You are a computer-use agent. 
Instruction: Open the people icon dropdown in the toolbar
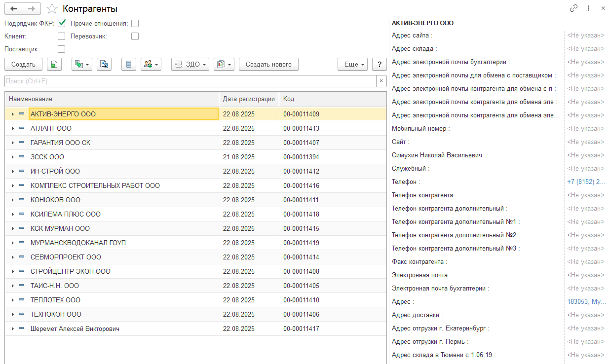point(151,64)
